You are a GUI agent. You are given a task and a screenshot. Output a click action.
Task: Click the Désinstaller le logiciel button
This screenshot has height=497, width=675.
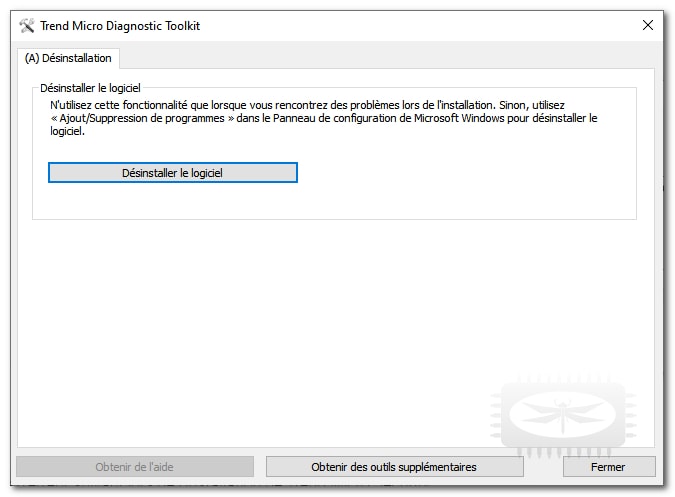(x=173, y=173)
